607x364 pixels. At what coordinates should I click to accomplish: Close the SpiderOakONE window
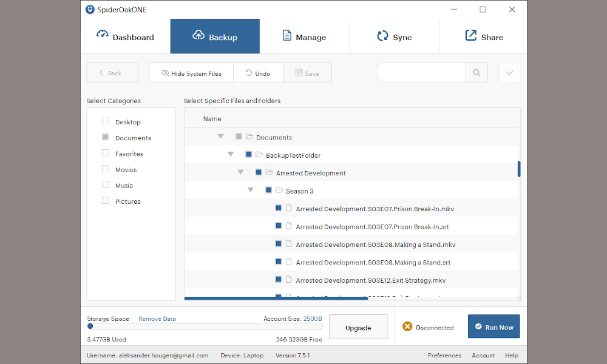coord(512,9)
